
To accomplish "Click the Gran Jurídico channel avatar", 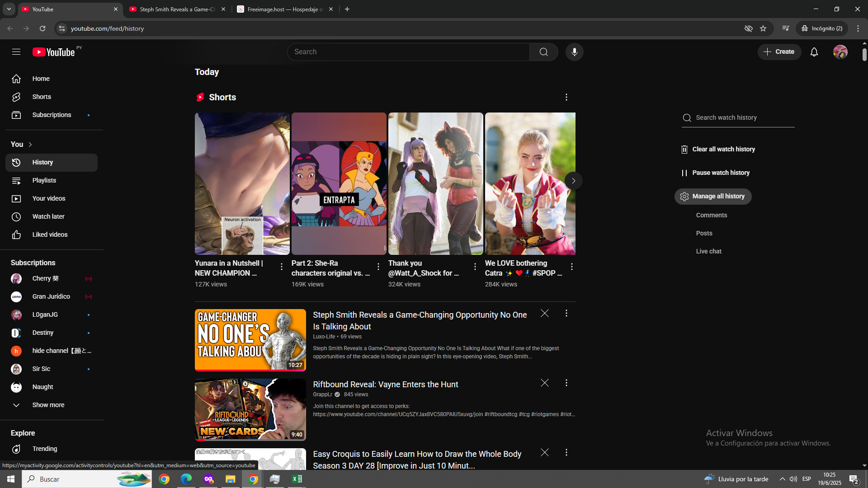I will [x=16, y=297].
